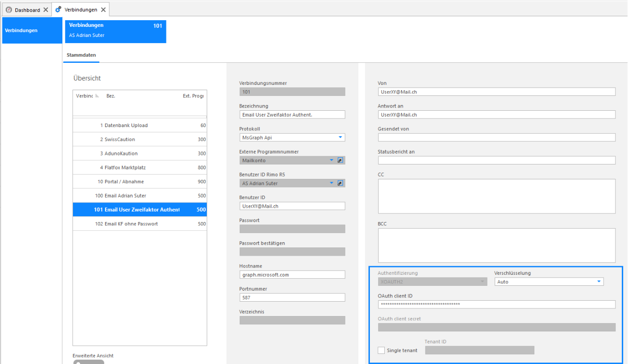
Task: Select Verbindungen in left sidebar
Action: click(32, 31)
